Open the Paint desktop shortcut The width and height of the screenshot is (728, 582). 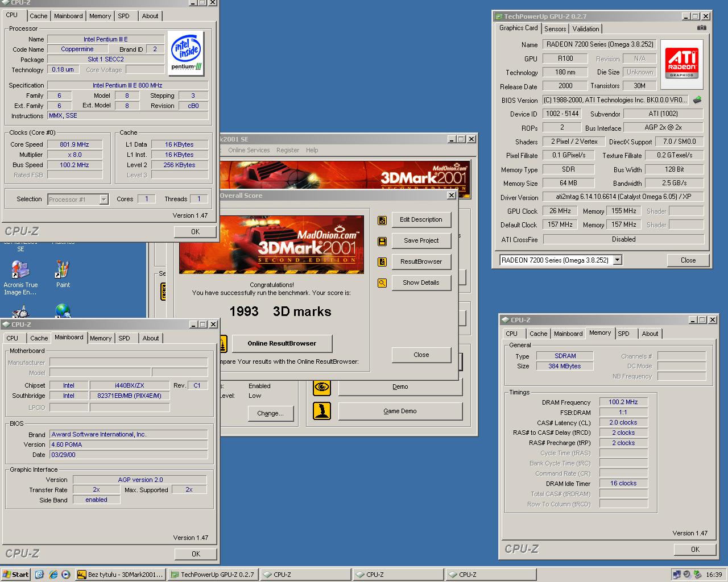(x=63, y=275)
